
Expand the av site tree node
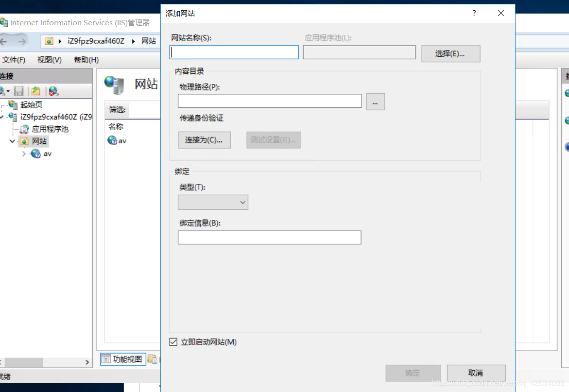tap(24, 154)
